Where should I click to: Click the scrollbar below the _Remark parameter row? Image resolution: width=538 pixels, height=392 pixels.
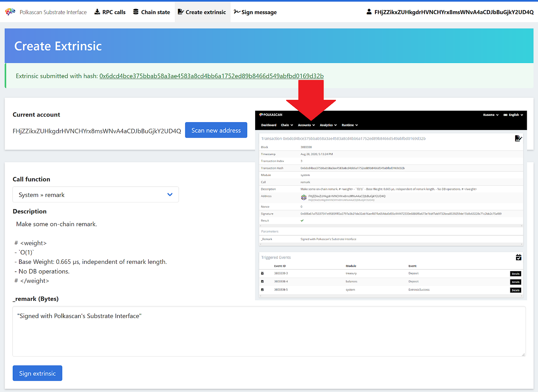tap(391, 244)
